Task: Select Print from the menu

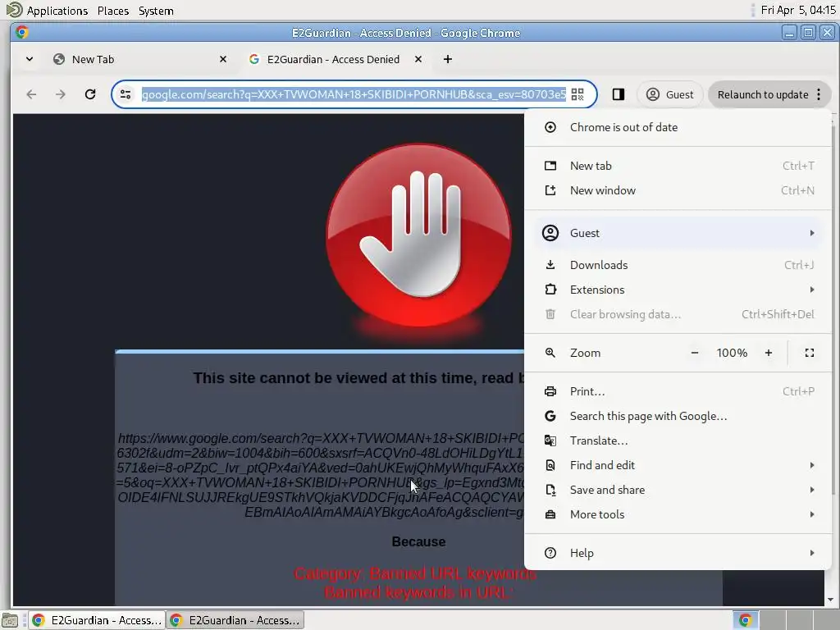Action: point(678,391)
